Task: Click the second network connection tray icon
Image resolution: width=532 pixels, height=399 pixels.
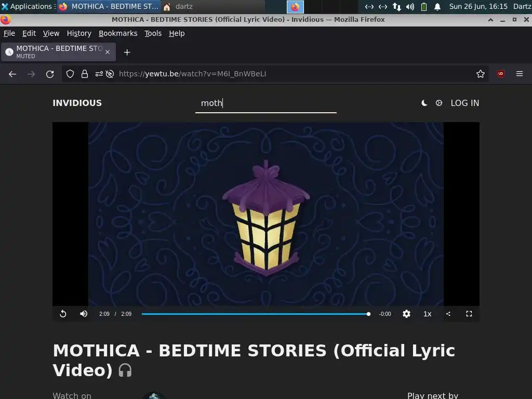Action: [383, 6]
